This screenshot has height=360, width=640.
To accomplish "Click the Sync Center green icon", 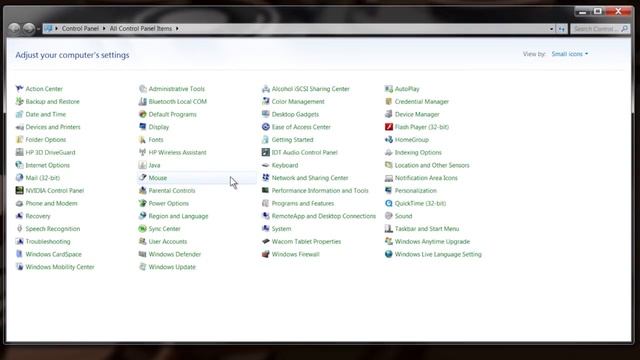I will coord(142,229).
